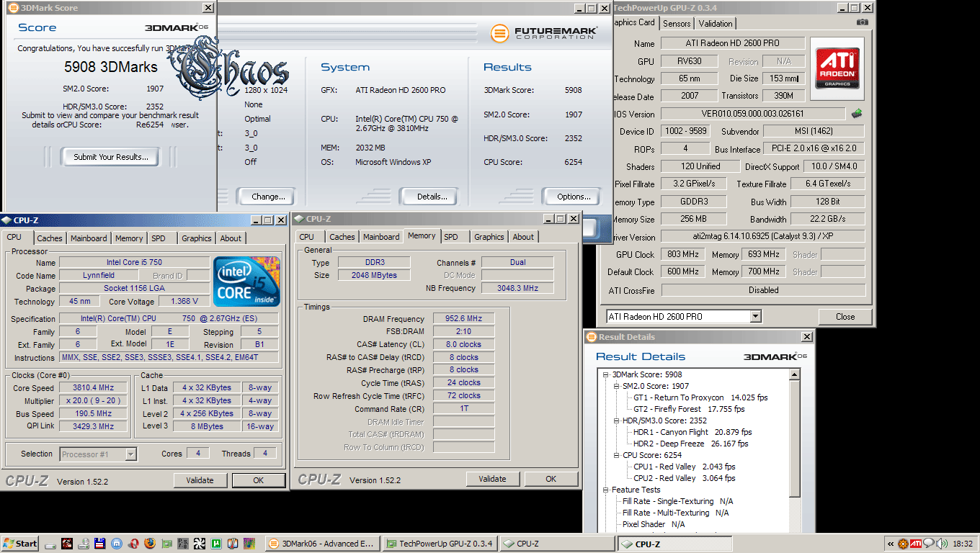Open the Caches tab in left CPU-Z
The width and height of the screenshot is (980, 553).
[50, 238]
